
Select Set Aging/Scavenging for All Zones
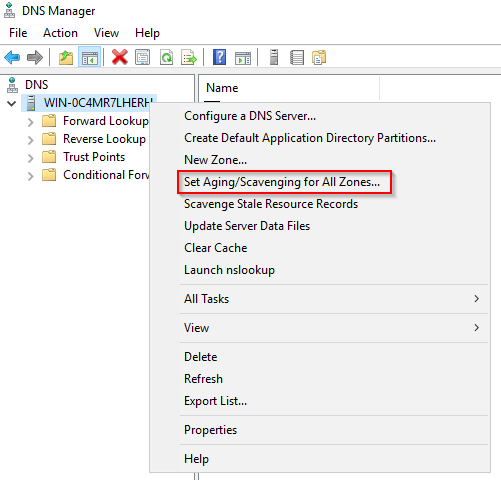(x=282, y=182)
